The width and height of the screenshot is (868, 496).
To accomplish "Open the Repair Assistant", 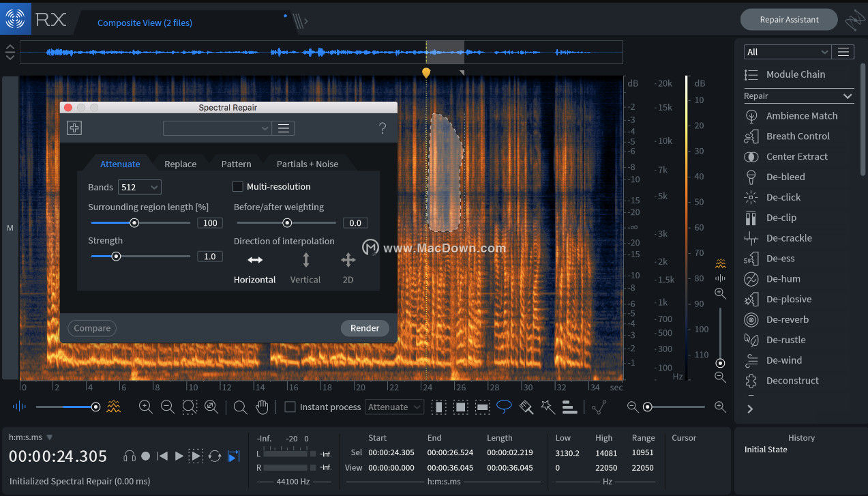I will [x=789, y=20].
